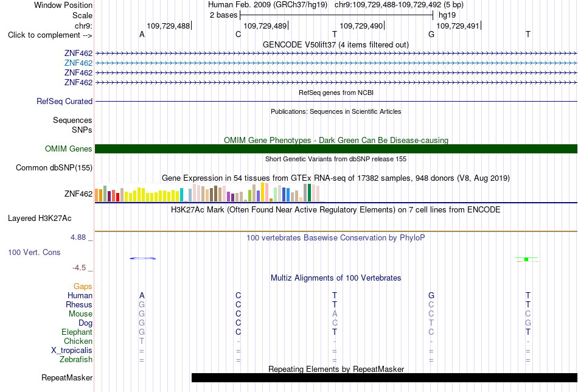Click the chr9:109,729,488-109,729,492 (5 bp) coordinates text
The height and width of the screenshot is (392, 578).
(399, 5)
